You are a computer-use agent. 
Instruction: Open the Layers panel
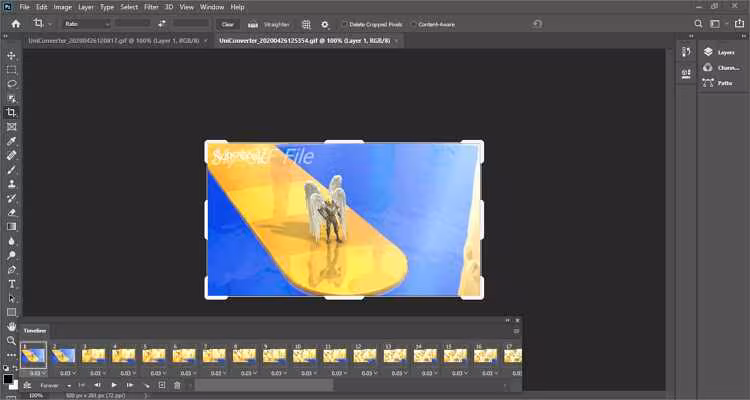[721, 53]
